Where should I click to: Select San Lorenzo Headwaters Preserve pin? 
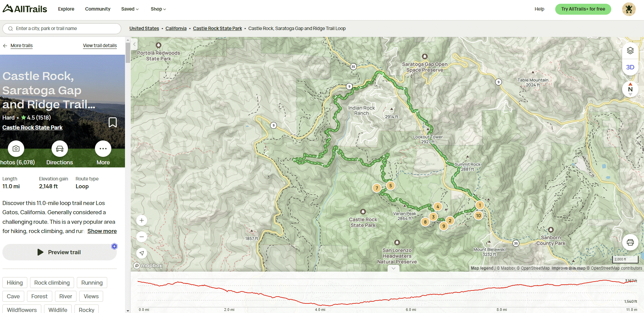coord(397,243)
